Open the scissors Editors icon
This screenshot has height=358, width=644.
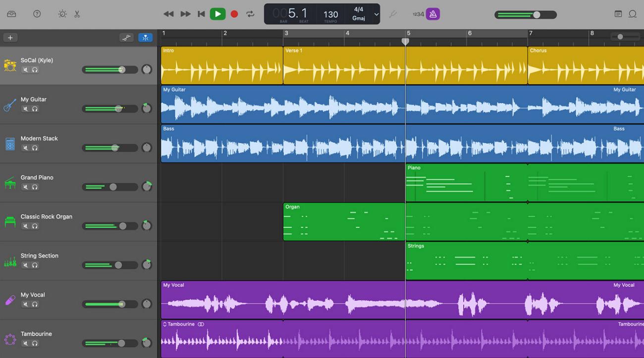(x=77, y=14)
